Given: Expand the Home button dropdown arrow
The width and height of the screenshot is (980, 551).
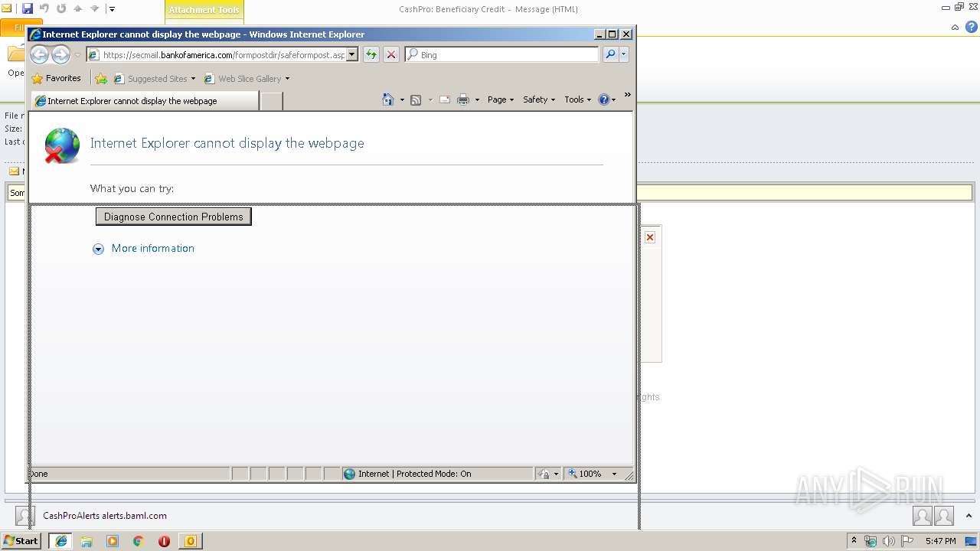Looking at the screenshot, I should pos(402,99).
